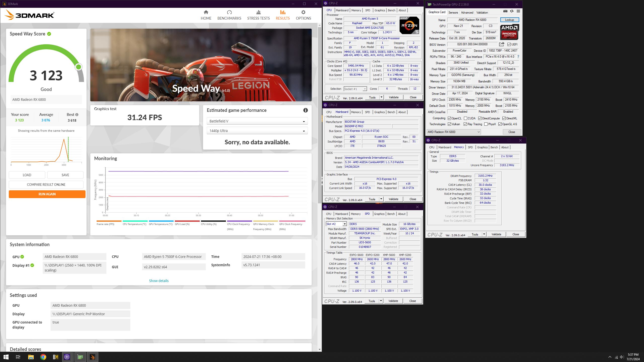644x362 pixels.
Task: Open the BM app on the taskbar
Action: tap(56, 357)
